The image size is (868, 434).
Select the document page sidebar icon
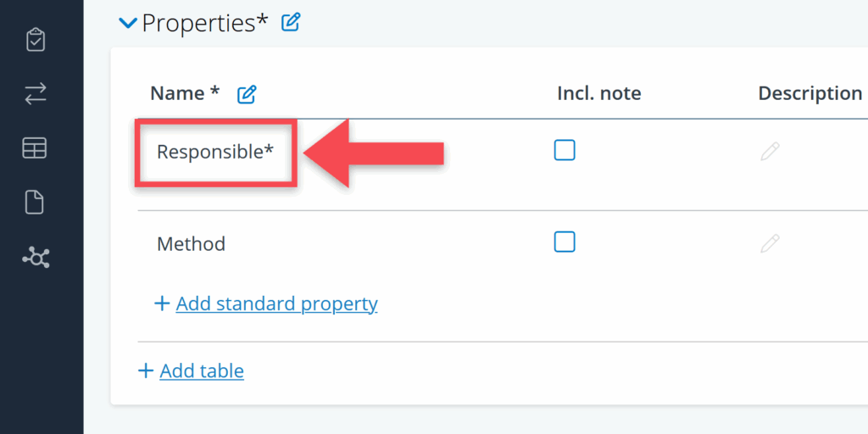tap(36, 203)
